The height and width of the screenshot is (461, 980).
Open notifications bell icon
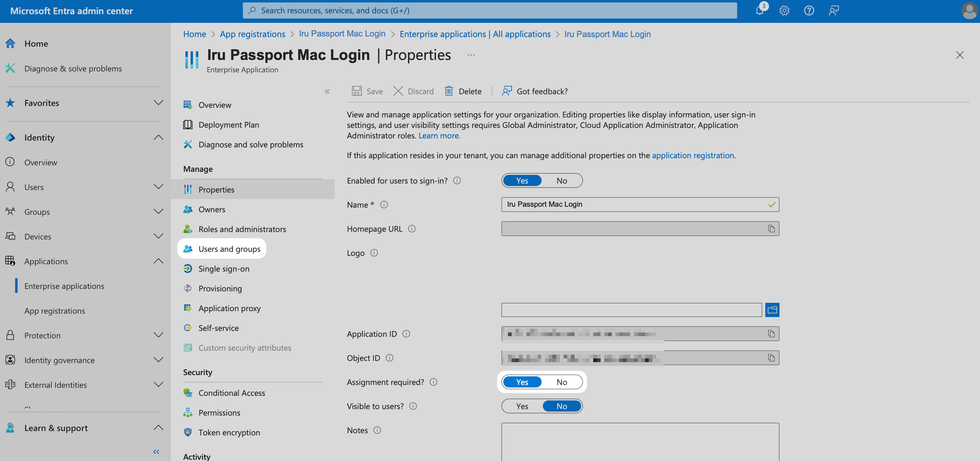pyautogui.click(x=759, y=11)
